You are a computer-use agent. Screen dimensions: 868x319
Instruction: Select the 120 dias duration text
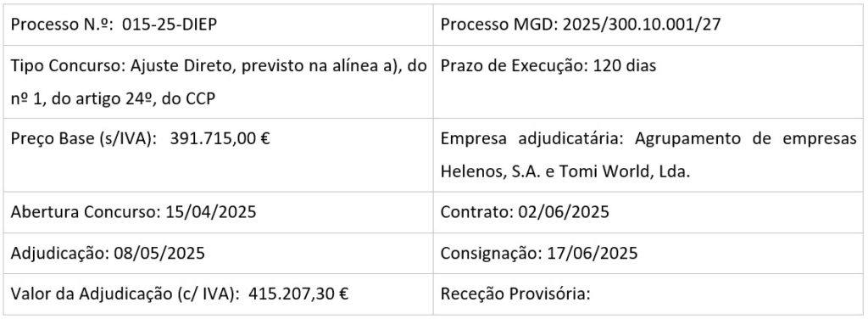pyautogui.click(x=625, y=66)
